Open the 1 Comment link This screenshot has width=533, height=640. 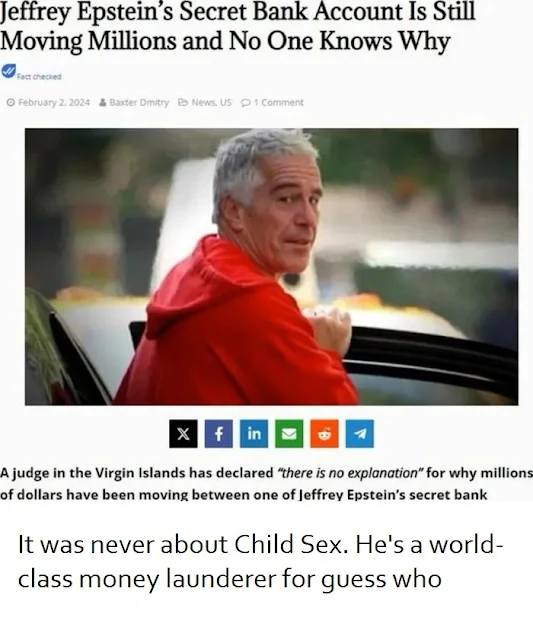click(x=278, y=102)
